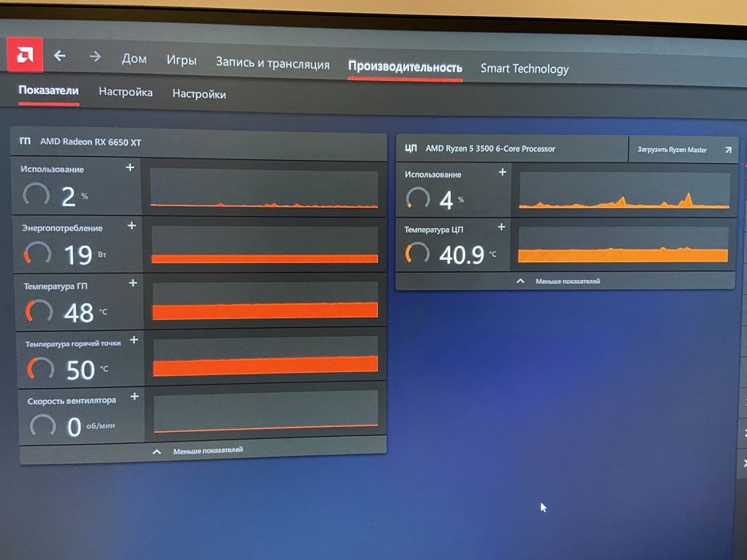Select the Показатели sub-tab

coord(49,90)
